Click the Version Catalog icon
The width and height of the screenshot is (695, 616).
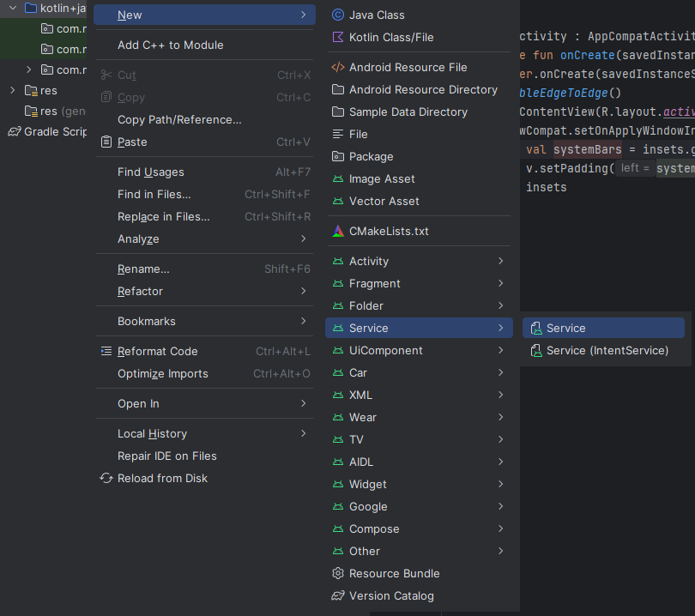coord(337,595)
